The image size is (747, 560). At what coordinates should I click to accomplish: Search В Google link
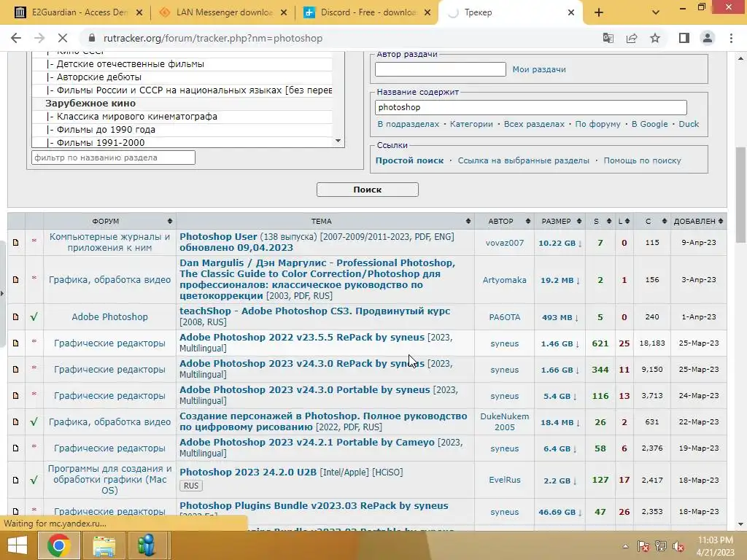(x=649, y=124)
